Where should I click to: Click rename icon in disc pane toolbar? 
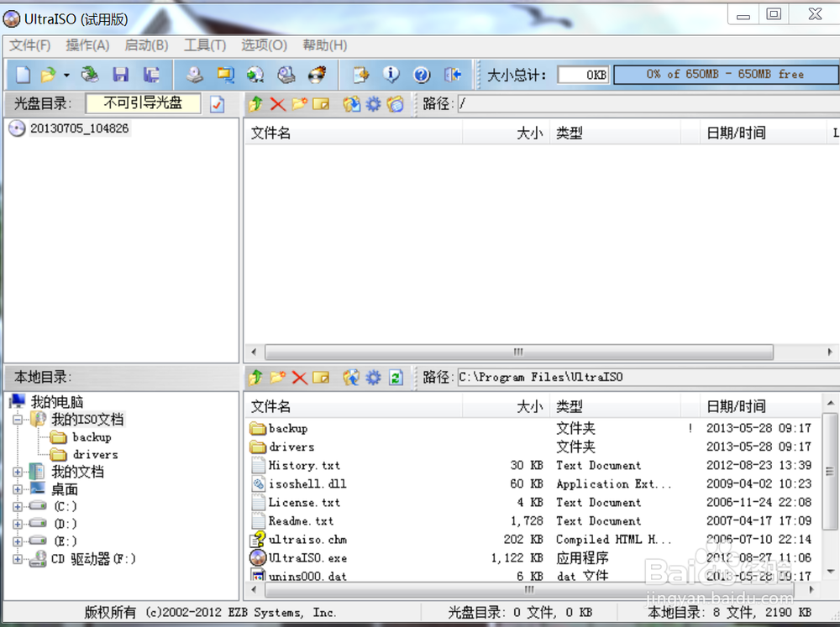tap(321, 104)
